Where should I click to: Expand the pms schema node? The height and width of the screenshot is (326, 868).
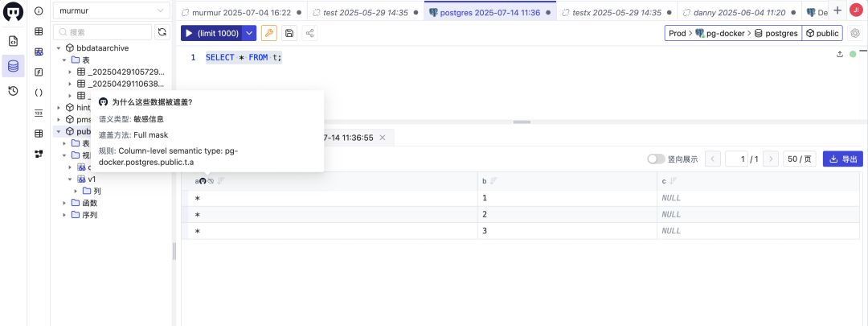pos(59,119)
